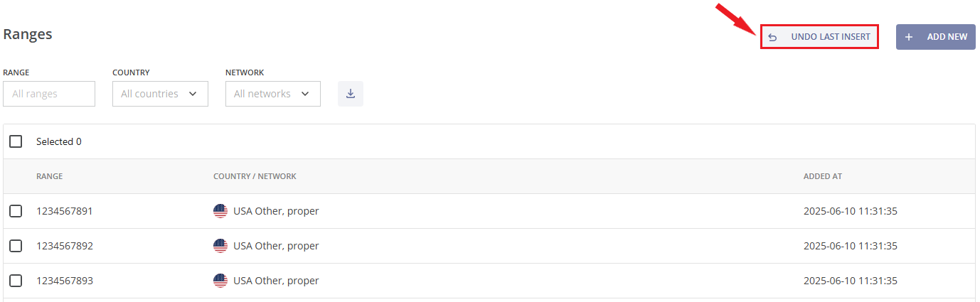Toggle the select-all checkbox

tap(16, 141)
